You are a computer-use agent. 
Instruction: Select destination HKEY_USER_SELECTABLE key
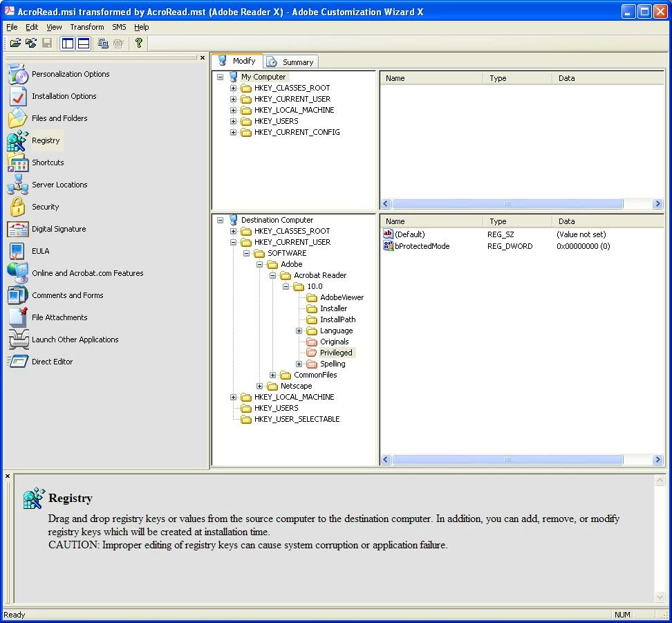[x=297, y=419]
